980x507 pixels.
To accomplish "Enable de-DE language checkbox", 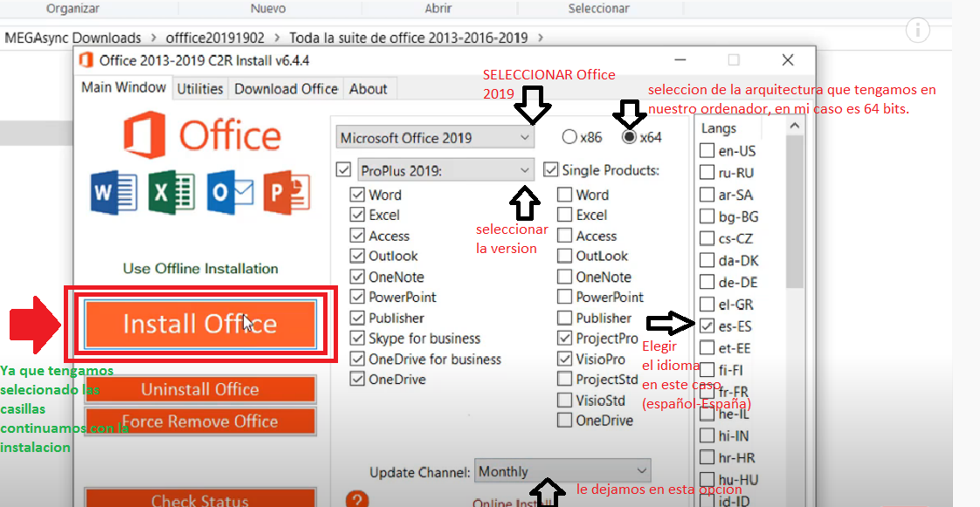I will [707, 282].
